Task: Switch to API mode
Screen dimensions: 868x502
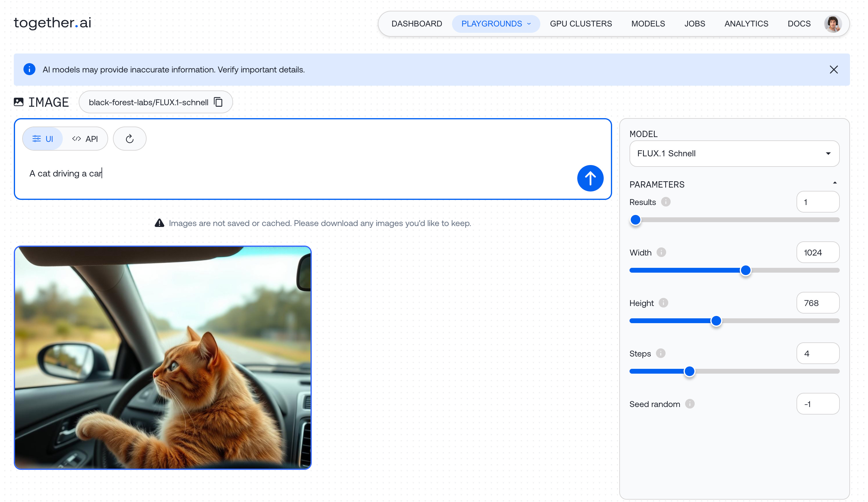Action: (85, 139)
